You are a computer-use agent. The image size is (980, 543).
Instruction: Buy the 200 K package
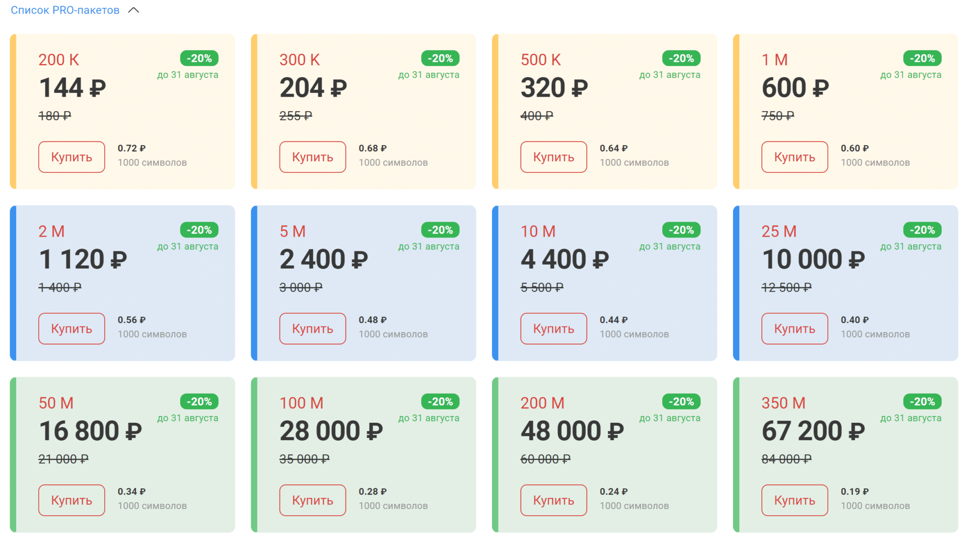pos(72,157)
